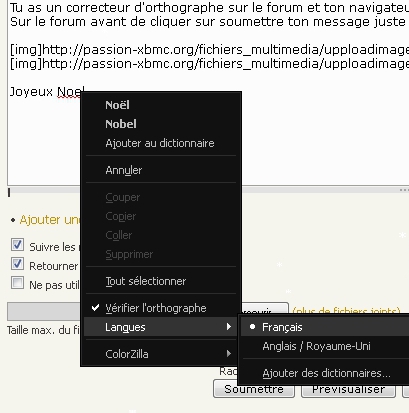Expand the Langues submenu arrow
Screen dimensions: 409x413
click(x=229, y=327)
